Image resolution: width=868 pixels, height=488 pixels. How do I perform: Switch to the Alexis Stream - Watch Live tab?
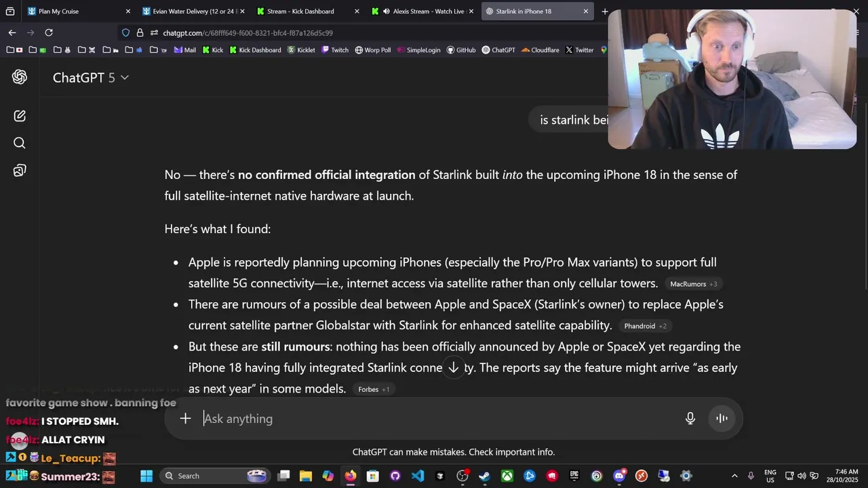[x=422, y=12]
